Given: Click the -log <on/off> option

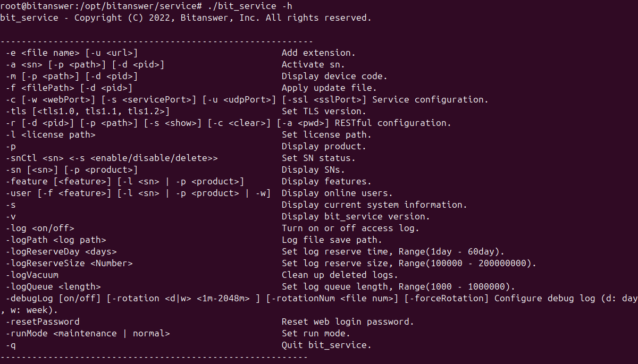Looking at the screenshot, I should (40, 228).
